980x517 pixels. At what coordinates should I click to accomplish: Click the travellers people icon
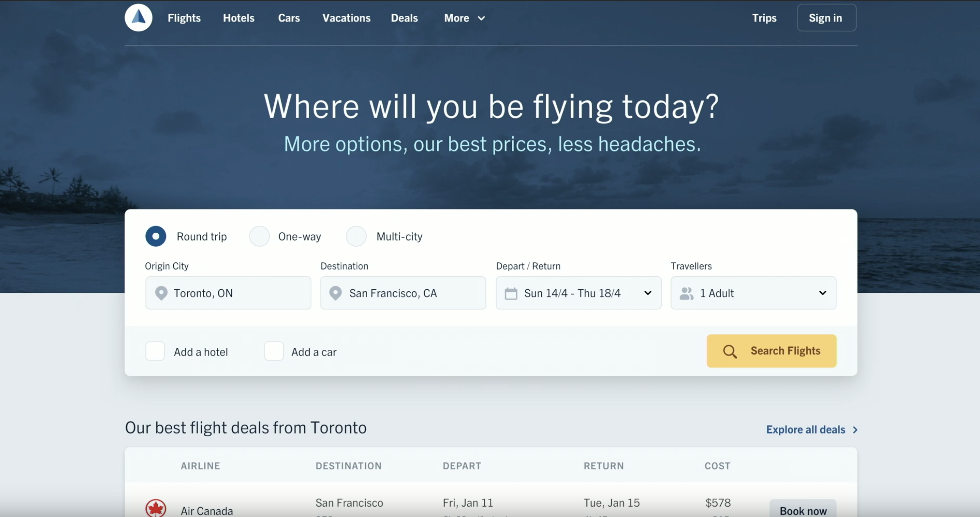coord(686,293)
